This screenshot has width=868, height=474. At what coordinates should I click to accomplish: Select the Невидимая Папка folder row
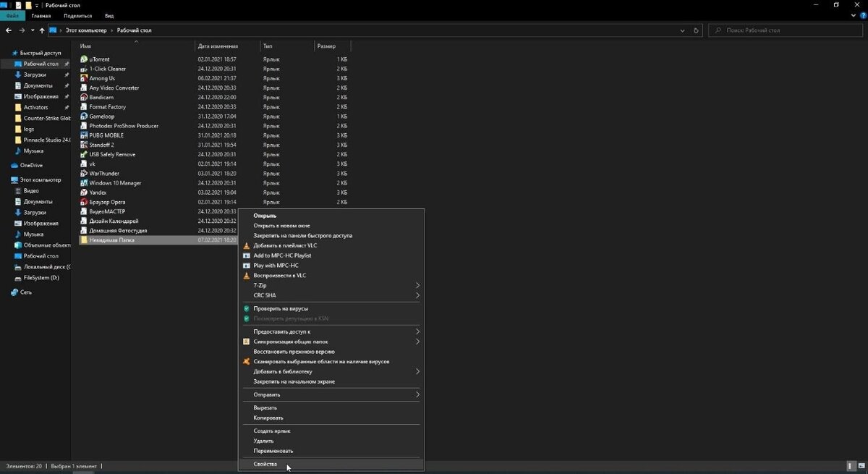(x=158, y=240)
